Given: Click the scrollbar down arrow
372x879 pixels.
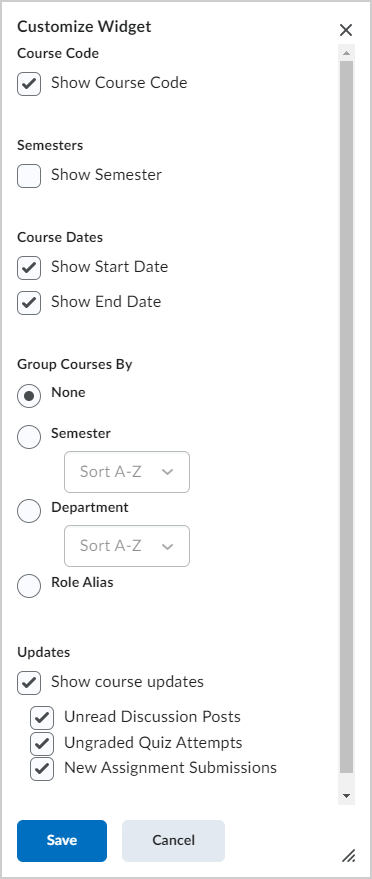Looking at the screenshot, I should (346, 796).
